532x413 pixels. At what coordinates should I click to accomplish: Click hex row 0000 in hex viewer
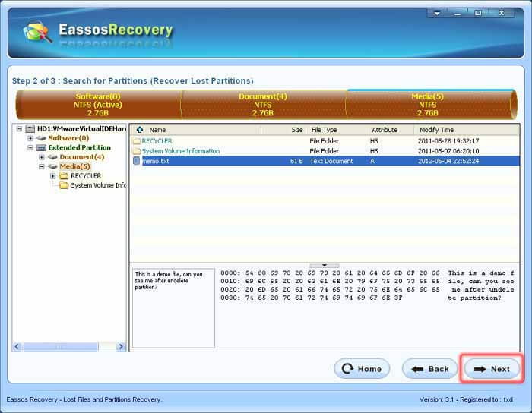[367, 273]
